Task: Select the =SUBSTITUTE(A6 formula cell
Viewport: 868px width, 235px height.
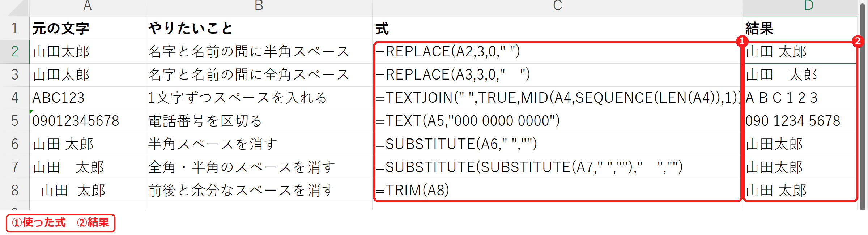Action: (557, 144)
